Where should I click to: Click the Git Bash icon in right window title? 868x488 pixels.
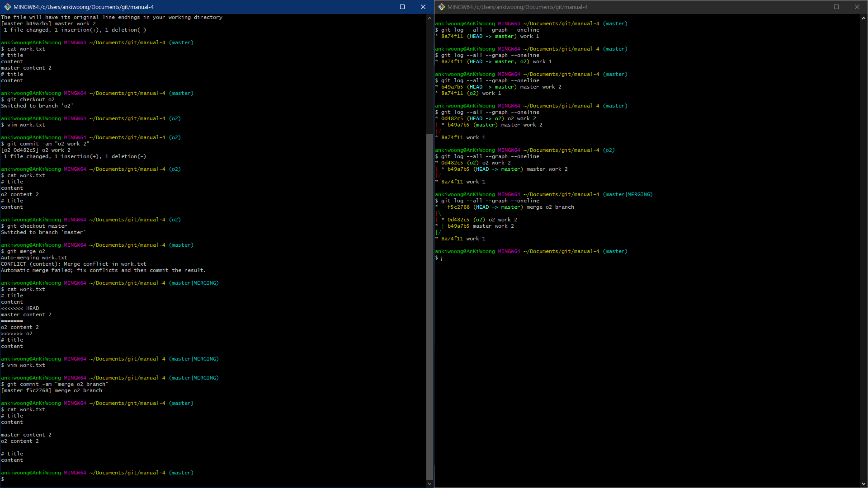(x=441, y=7)
